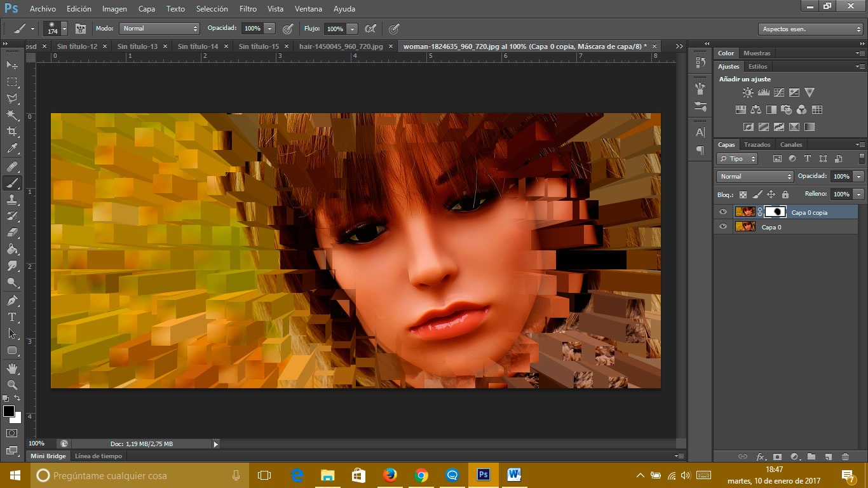Add a Brightness/Contrast adjustment
The width and height of the screenshot is (868, 488).
(x=748, y=93)
